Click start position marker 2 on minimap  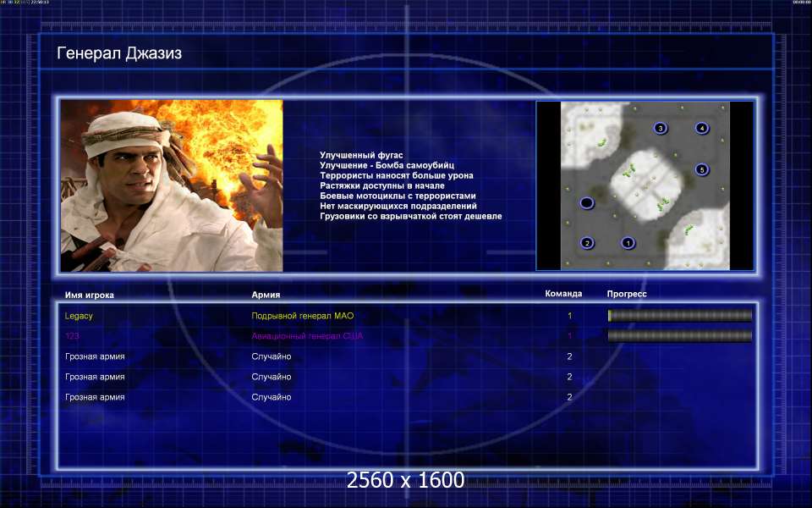(x=587, y=243)
